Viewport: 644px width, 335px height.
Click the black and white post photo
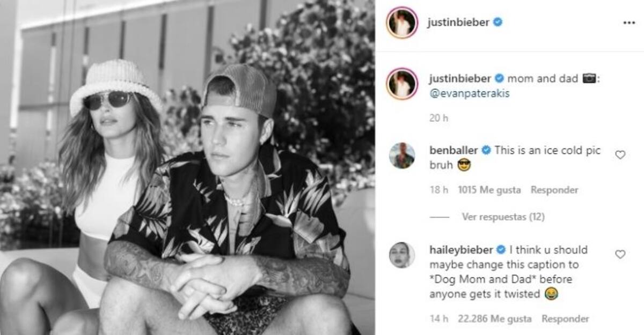point(187,167)
